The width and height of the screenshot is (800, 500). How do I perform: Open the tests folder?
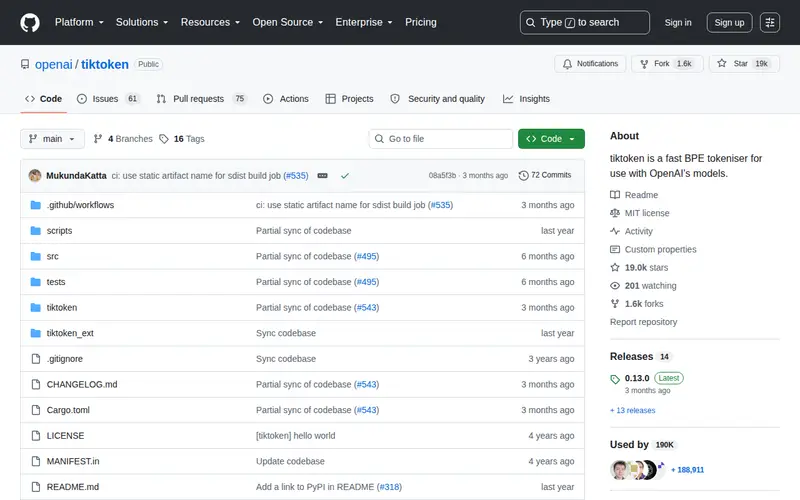point(56,282)
